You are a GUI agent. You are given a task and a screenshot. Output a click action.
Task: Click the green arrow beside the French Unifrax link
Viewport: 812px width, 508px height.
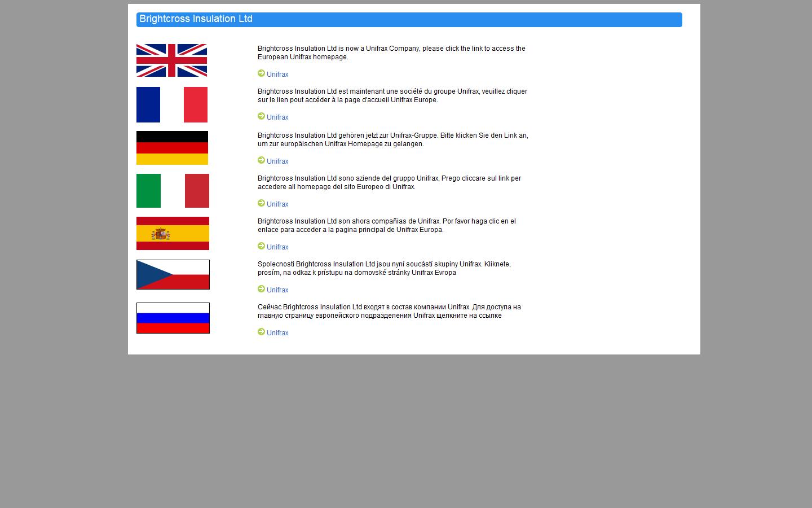pos(262,116)
